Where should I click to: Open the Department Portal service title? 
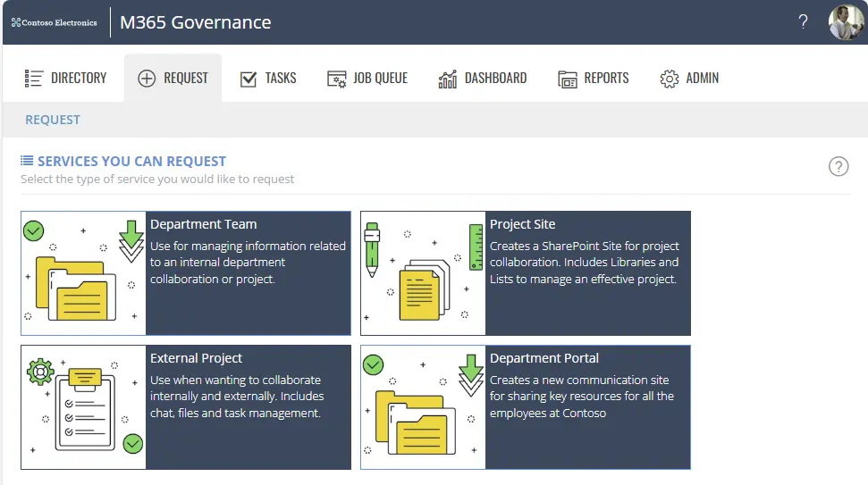544,358
